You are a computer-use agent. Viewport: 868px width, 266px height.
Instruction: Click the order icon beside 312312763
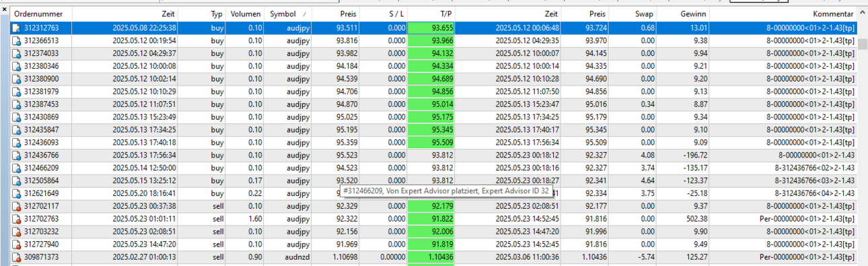click(16, 28)
